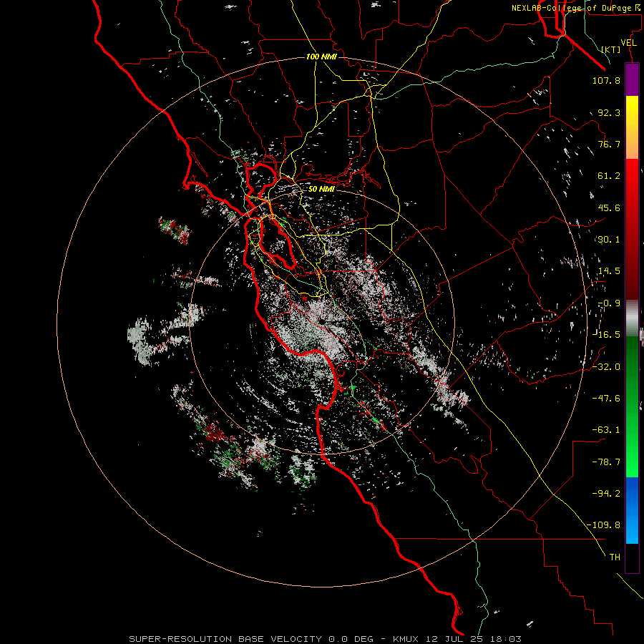Click the -32.0 velocity scale value
The height and width of the screenshot is (644, 644).
(606, 367)
